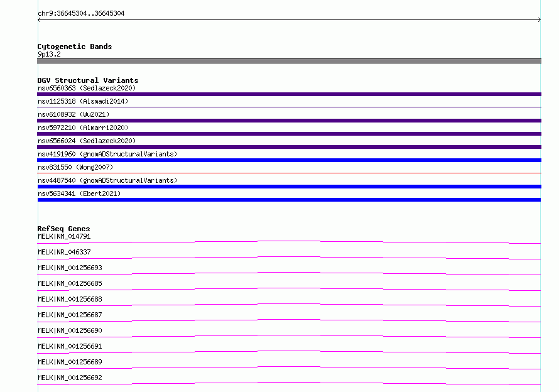This screenshot has height=392, width=559.
Task: Click the magenta line under MELK|NM_001256685
Action: click(289, 289)
